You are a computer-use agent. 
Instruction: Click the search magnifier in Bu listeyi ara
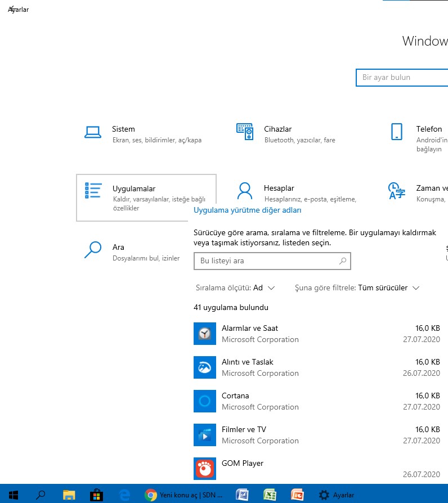[x=343, y=261]
